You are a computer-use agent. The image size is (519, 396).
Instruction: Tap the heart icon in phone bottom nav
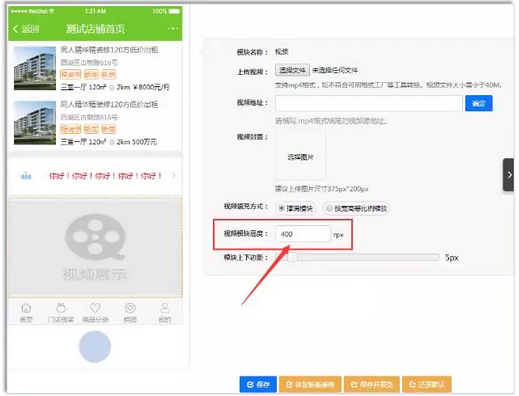pyautogui.click(x=95, y=308)
